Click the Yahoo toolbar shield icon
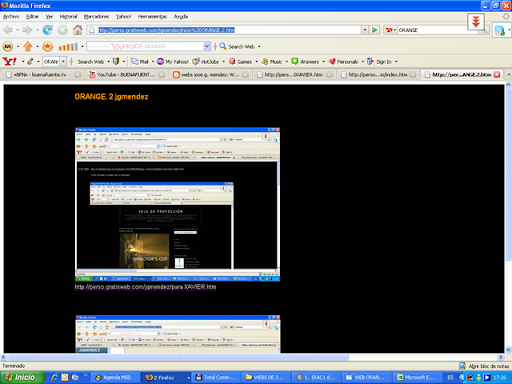The height and width of the screenshot is (384, 512). tap(116, 61)
